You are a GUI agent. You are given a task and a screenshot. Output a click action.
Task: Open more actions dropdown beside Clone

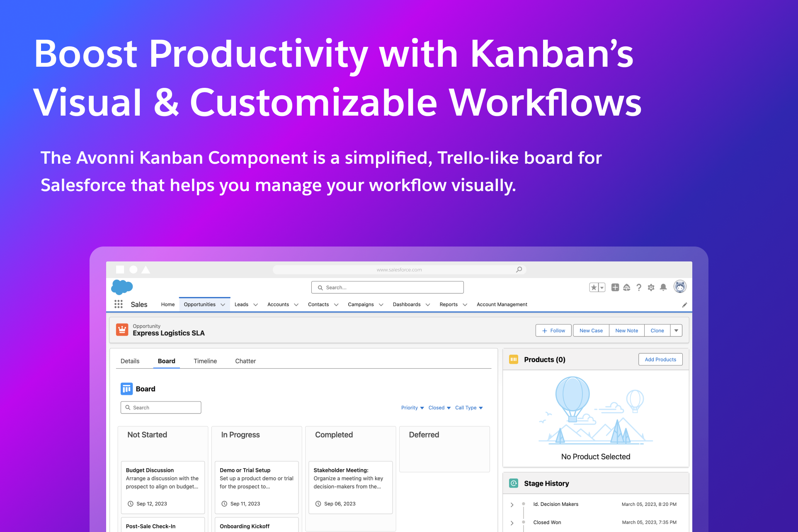point(676,331)
